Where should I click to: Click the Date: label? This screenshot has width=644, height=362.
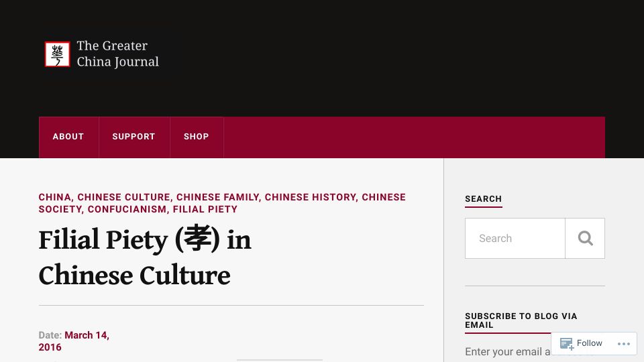click(50, 335)
